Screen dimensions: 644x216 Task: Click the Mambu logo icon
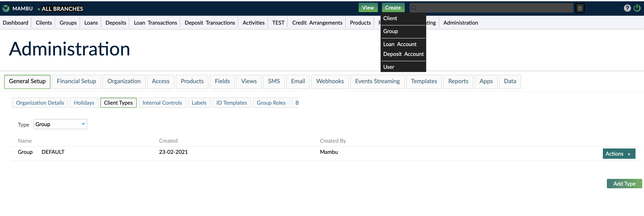[x=6, y=8]
